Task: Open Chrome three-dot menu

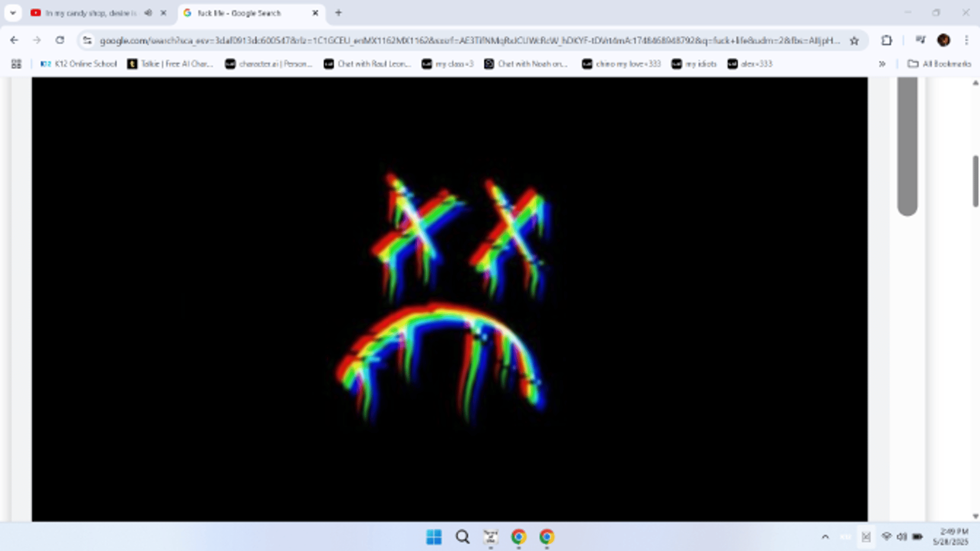Action: 966,40
